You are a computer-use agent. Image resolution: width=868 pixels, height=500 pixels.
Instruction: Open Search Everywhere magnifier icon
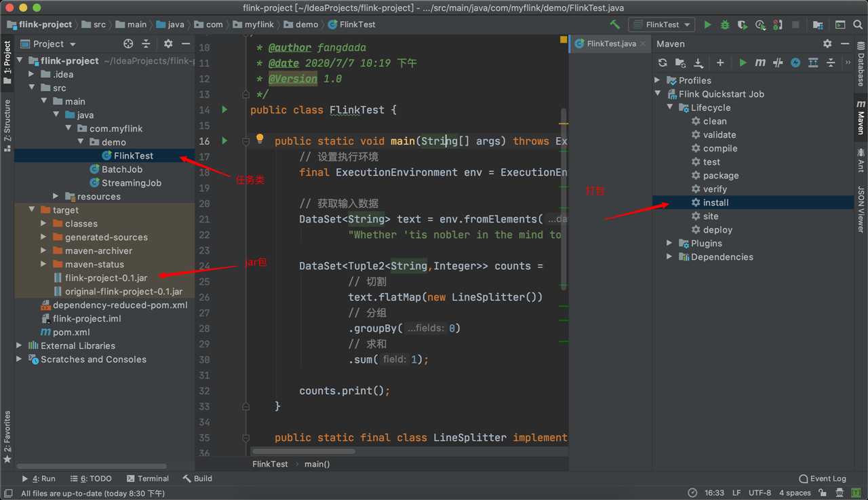[858, 24]
